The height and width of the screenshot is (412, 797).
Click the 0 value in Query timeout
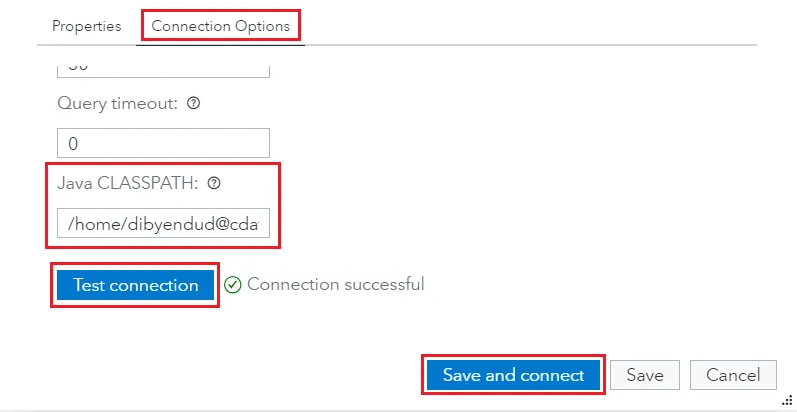click(x=73, y=143)
